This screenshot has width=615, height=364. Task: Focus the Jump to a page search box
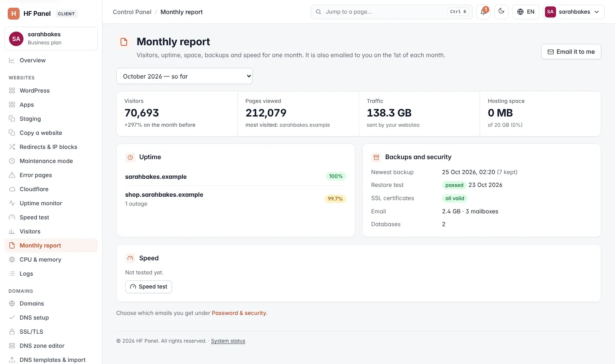[x=392, y=12]
